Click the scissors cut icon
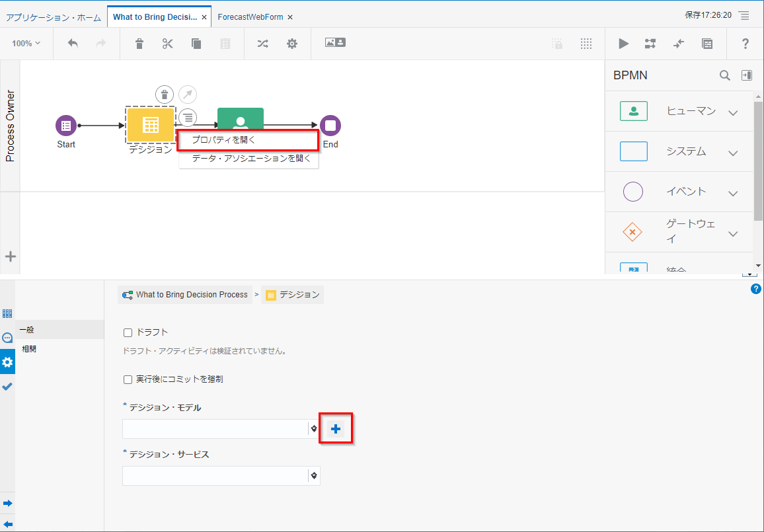Screen dimensions: 764x532 click(167, 44)
